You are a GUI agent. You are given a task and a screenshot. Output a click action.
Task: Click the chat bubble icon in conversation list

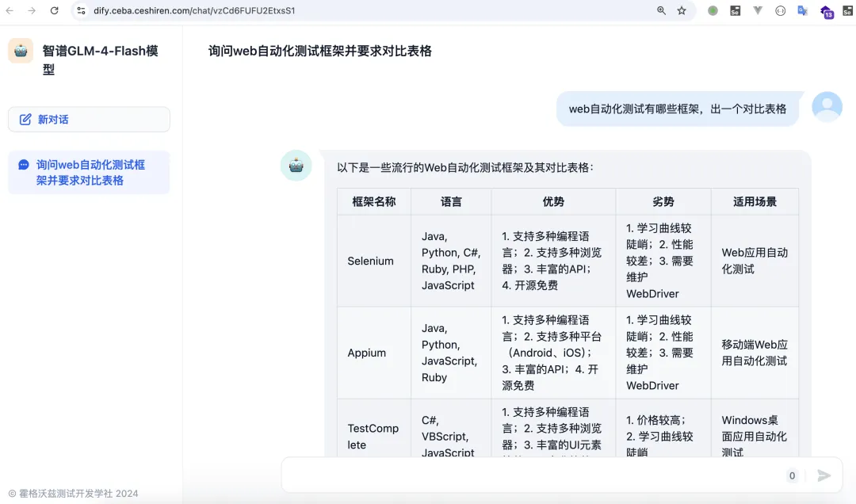24,165
